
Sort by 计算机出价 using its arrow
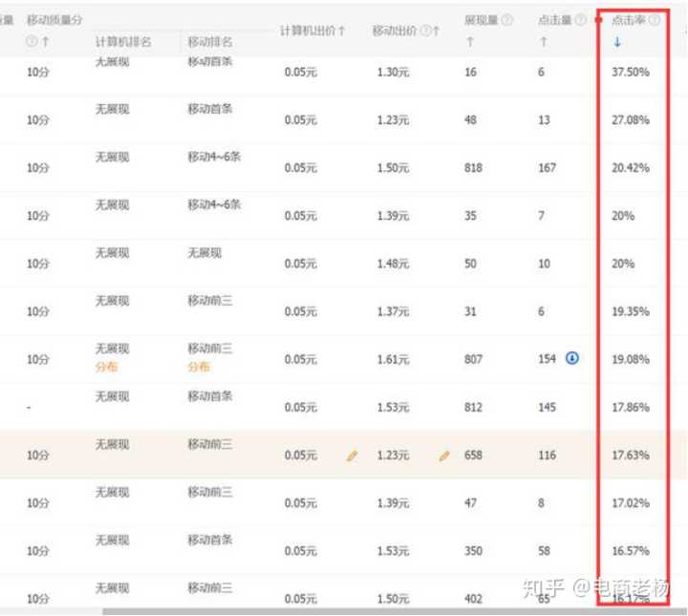[x=342, y=31]
